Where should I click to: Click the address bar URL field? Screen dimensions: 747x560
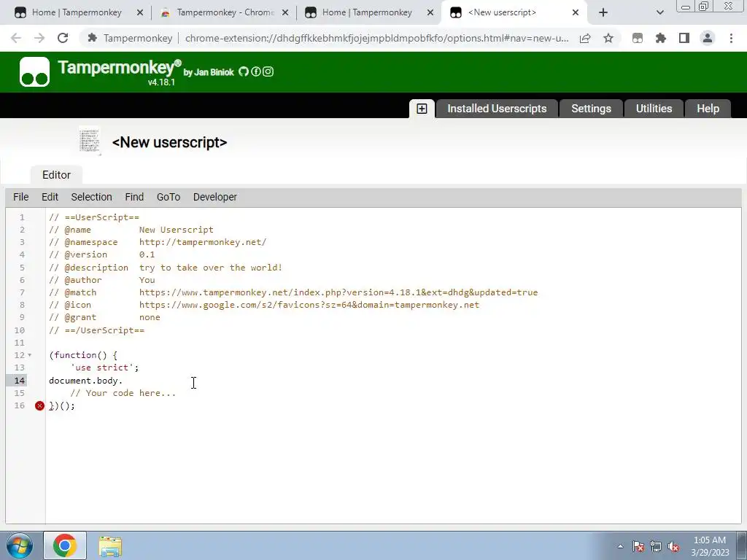click(376, 38)
